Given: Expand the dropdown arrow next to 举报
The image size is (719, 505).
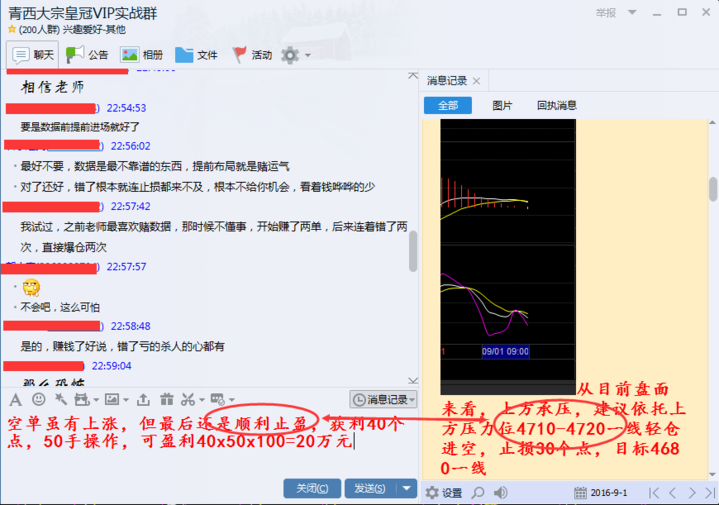Looking at the screenshot, I should click(x=632, y=12).
